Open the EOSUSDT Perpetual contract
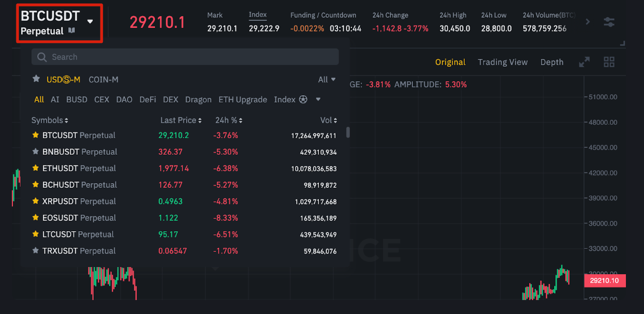This screenshot has width=644, height=314. [x=185, y=218]
